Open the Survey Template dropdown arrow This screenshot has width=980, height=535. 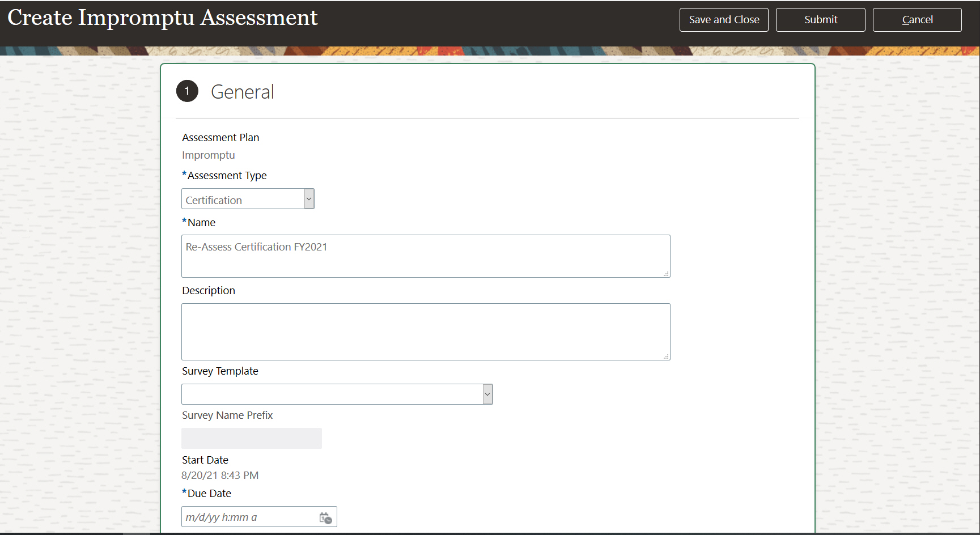click(x=487, y=394)
